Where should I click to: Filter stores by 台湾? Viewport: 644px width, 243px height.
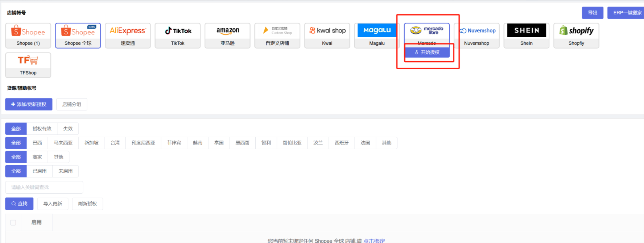[x=115, y=143]
